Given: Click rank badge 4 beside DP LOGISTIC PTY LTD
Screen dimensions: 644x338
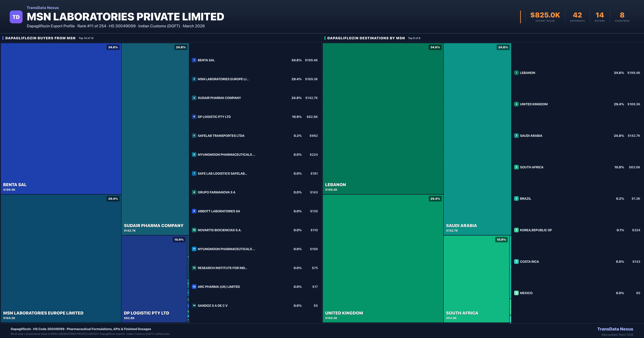Looking at the screenshot, I should click(x=194, y=117).
